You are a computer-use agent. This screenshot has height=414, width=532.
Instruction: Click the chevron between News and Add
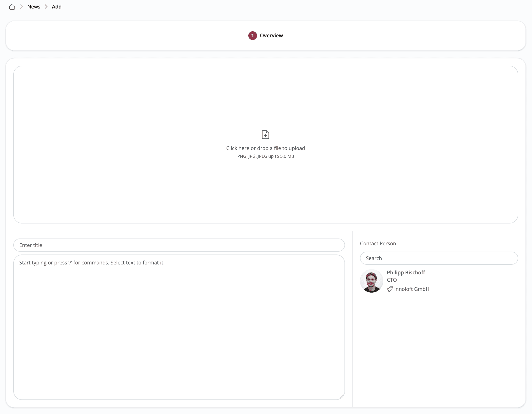[x=46, y=7]
